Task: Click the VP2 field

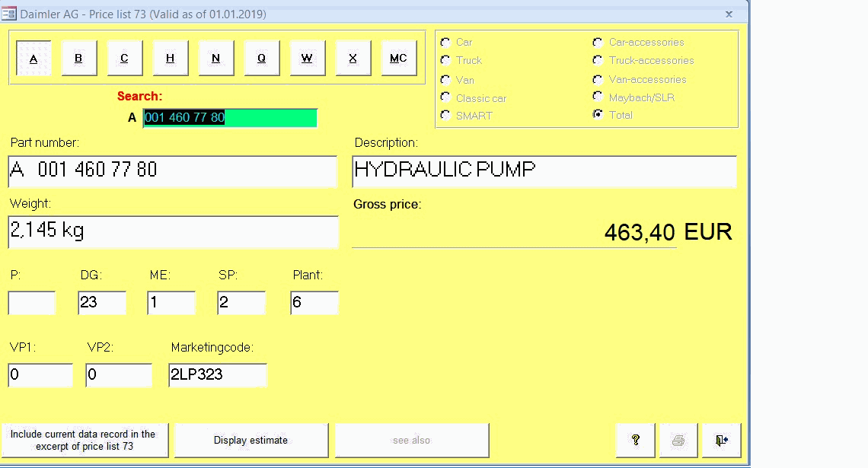Action: point(119,375)
